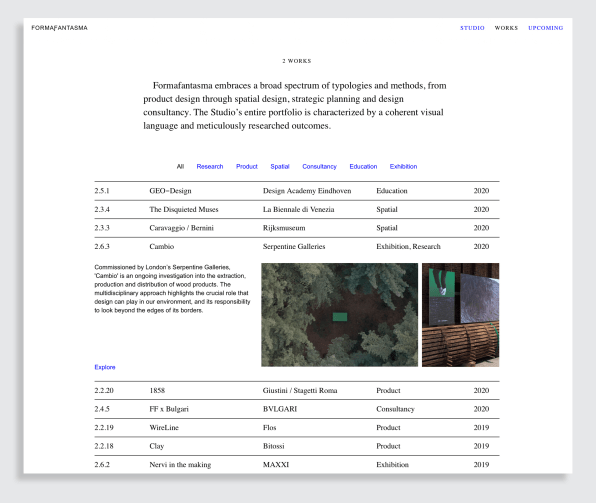Filter works by Consultancy
Screen dimensions: 596x503
click(x=319, y=167)
